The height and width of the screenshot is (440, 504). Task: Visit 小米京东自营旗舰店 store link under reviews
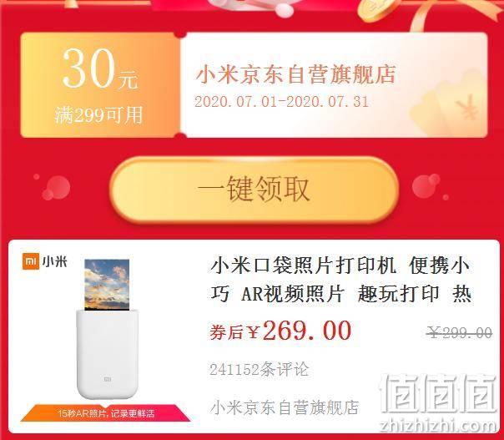click(285, 407)
